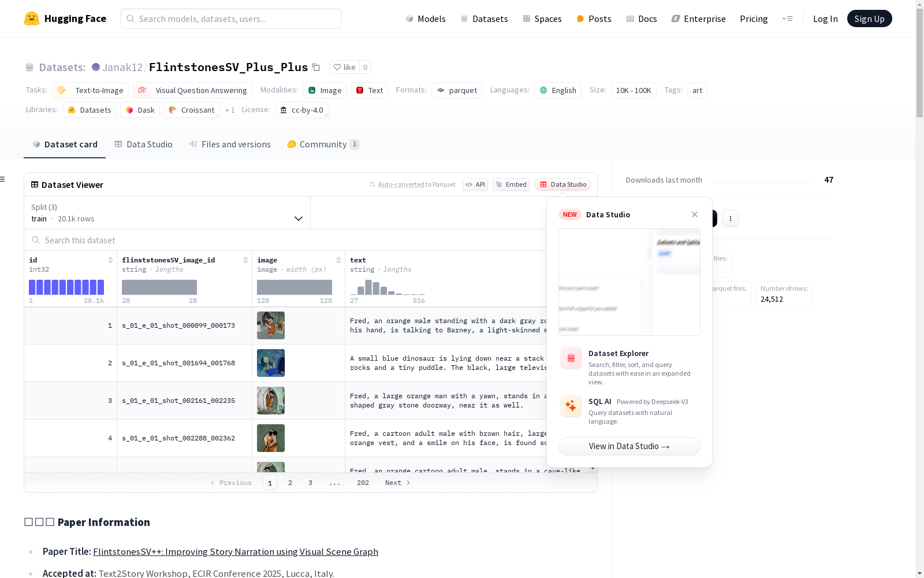Image resolution: width=924 pixels, height=578 pixels.
Task: Open Enterprise in the top navigation
Action: [698, 18]
